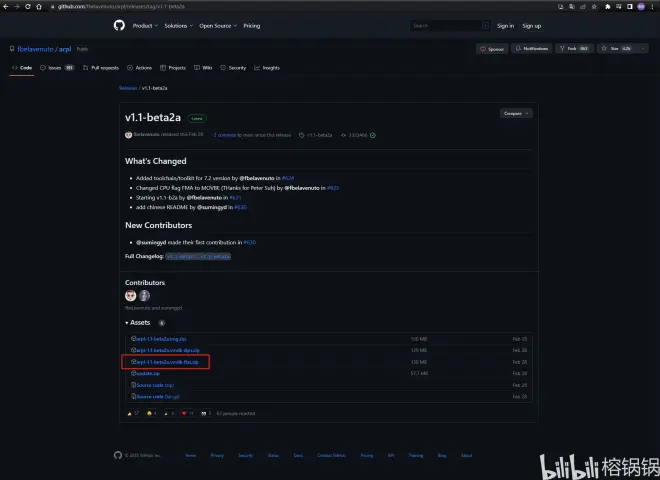Switch to the Security tab
This screenshot has height=480, width=660.
pyautogui.click(x=233, y=68)
